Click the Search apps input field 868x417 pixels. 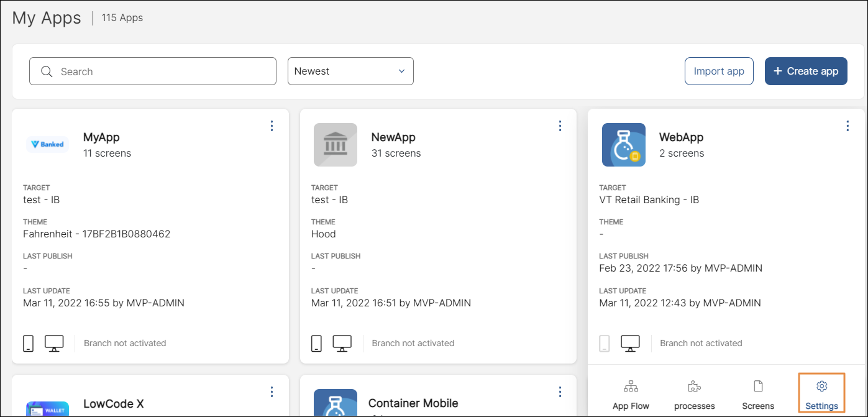coord(162,71)
